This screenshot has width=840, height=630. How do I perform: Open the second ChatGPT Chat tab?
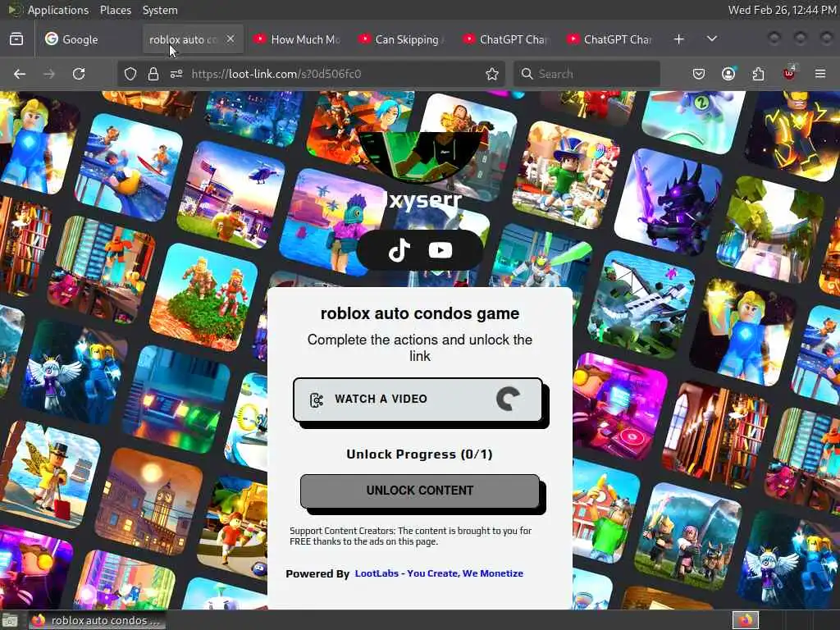(x=610, y=39)
